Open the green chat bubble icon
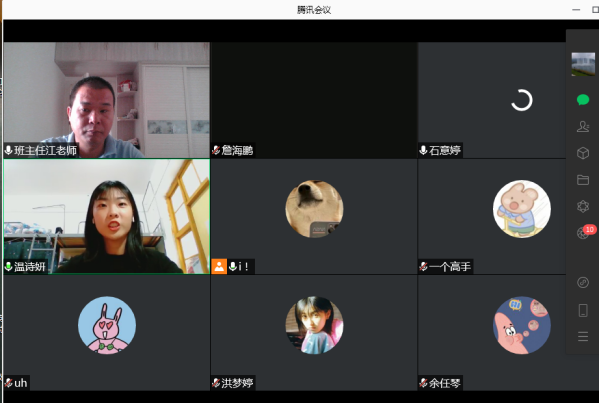The image size is (599, 403). 583,100
